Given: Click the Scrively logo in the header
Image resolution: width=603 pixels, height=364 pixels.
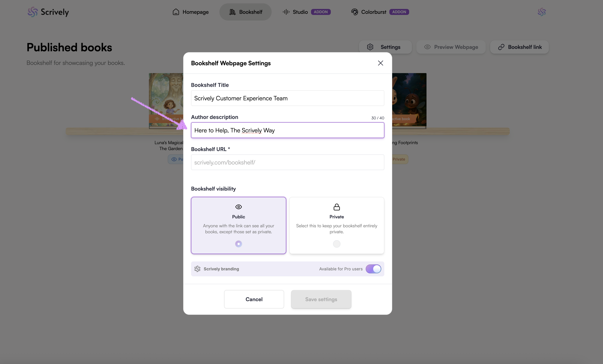Looking at the screenshot, I should click(x=48, y=12).
